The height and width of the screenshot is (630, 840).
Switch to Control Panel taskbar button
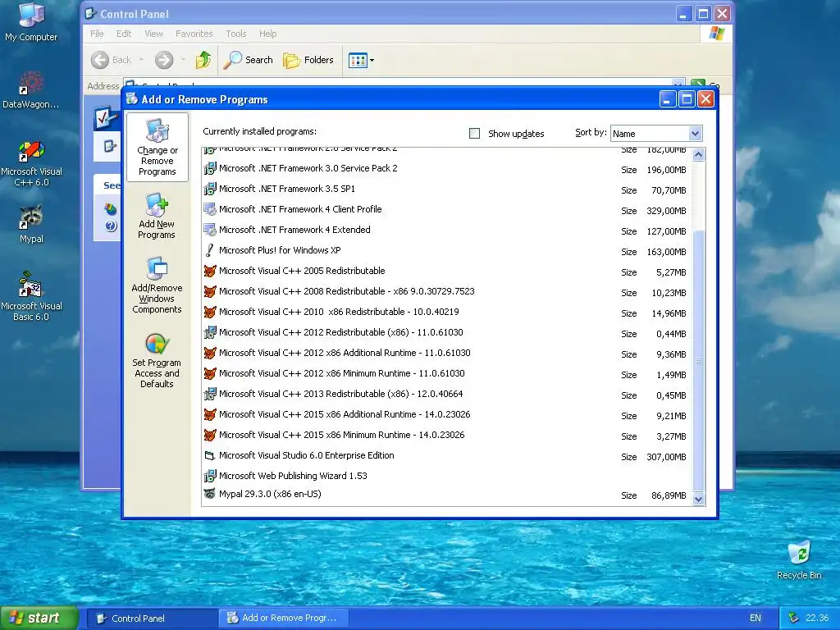point(152,619)
